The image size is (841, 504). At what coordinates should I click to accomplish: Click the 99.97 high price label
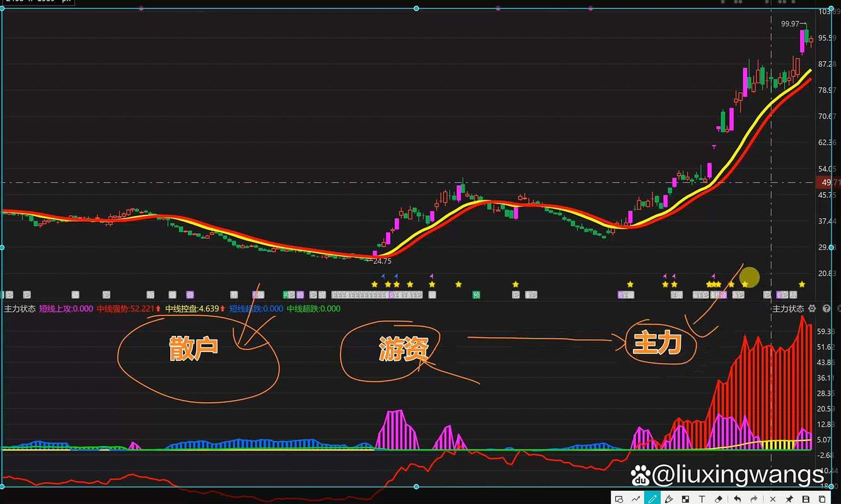pos(791,24)
